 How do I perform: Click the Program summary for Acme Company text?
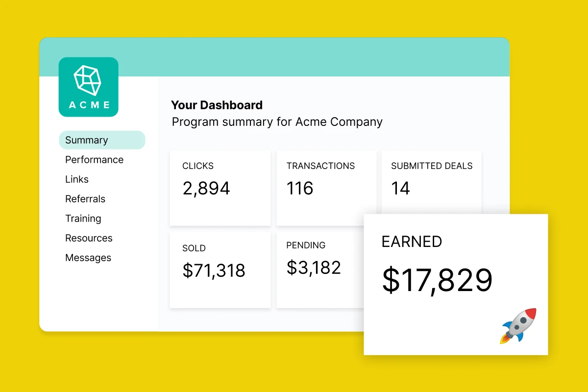click(277, 122)
